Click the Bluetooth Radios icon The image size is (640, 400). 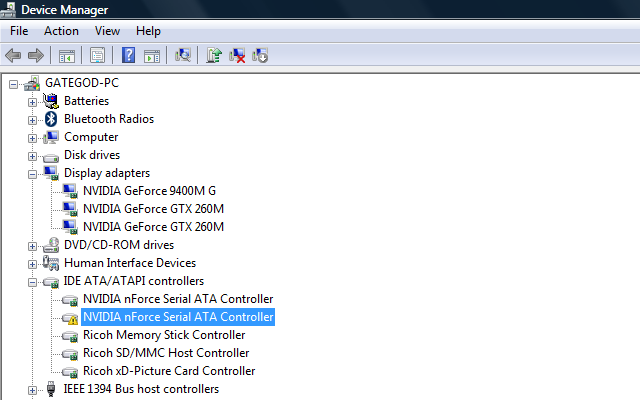pyautogui.click(x=51, y=119)
